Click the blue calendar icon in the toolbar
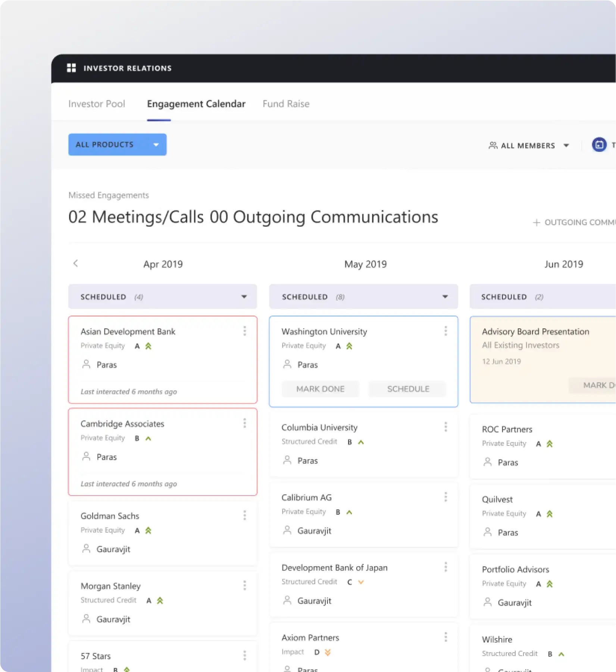Viewport: 616px width, 672px height. 599,145
